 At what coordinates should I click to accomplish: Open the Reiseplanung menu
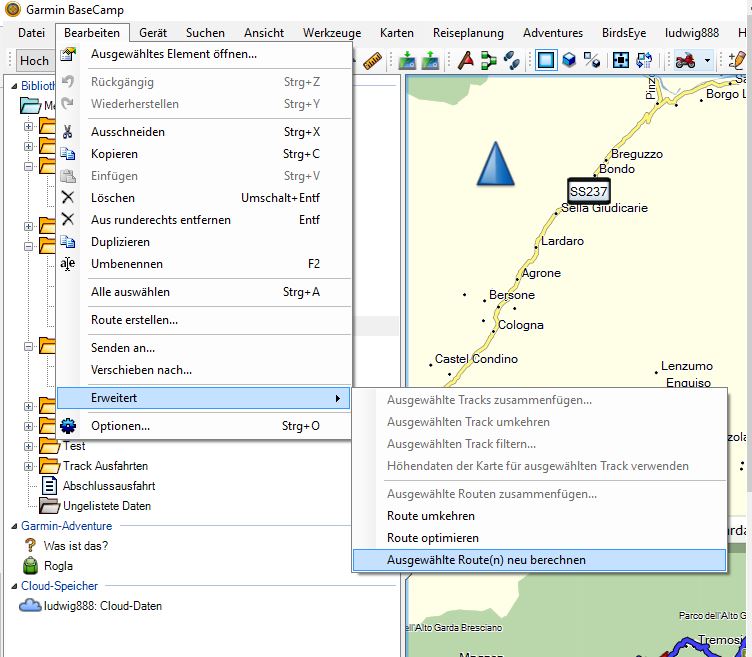coord(469,33)
